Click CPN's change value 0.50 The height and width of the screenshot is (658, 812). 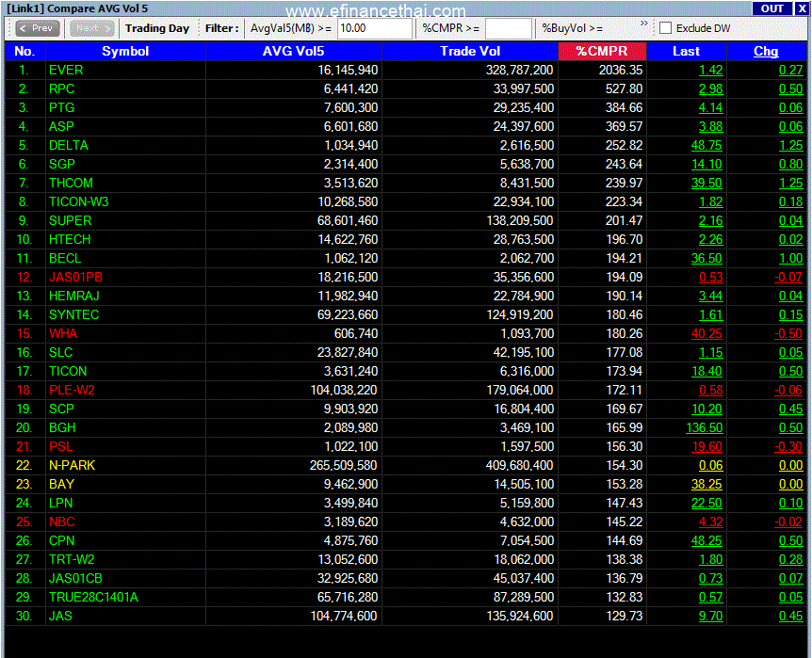[x=790, y=540]
